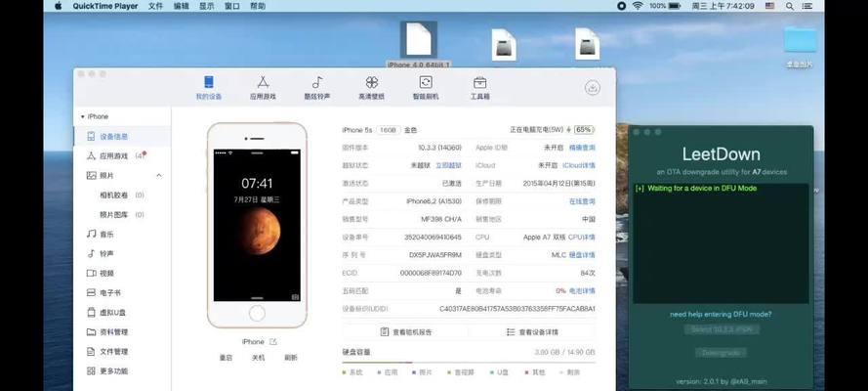868x391 pixels.
Task: Open the notification center list icon
Action: click(x=809, y=6)
